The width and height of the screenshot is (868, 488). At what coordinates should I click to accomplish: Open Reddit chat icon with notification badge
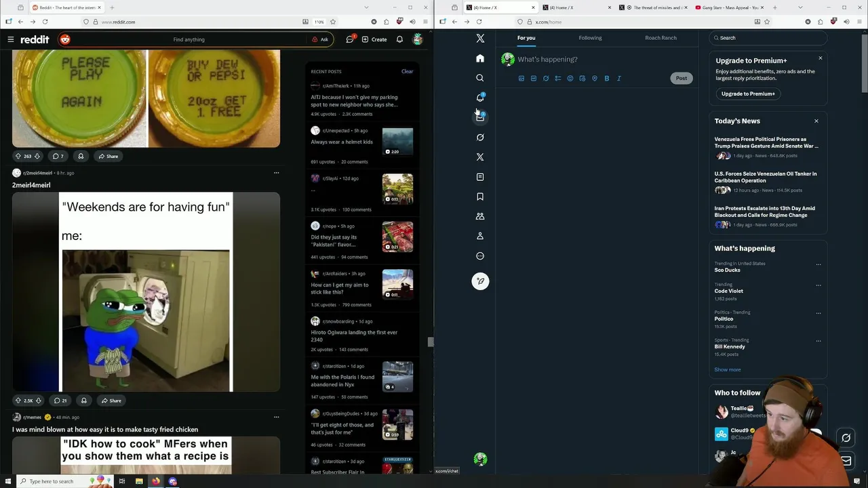click(x=350, y=39)
